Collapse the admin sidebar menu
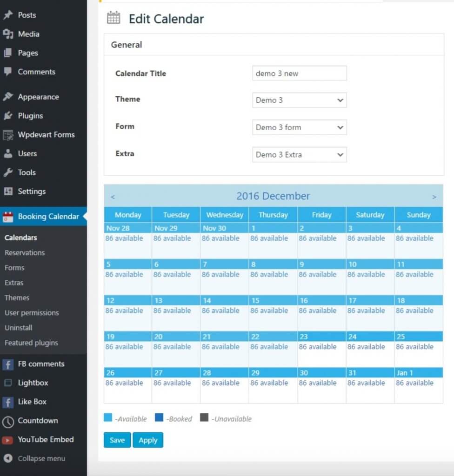This screenshot has height=476, width=454. tap(34, 458)
